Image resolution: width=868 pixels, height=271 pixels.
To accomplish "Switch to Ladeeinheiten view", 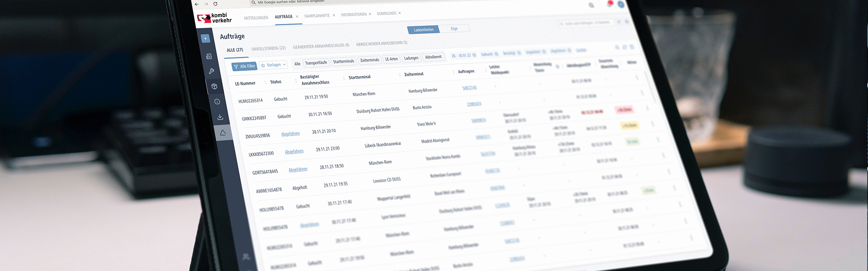I will (x=424, y=30).
